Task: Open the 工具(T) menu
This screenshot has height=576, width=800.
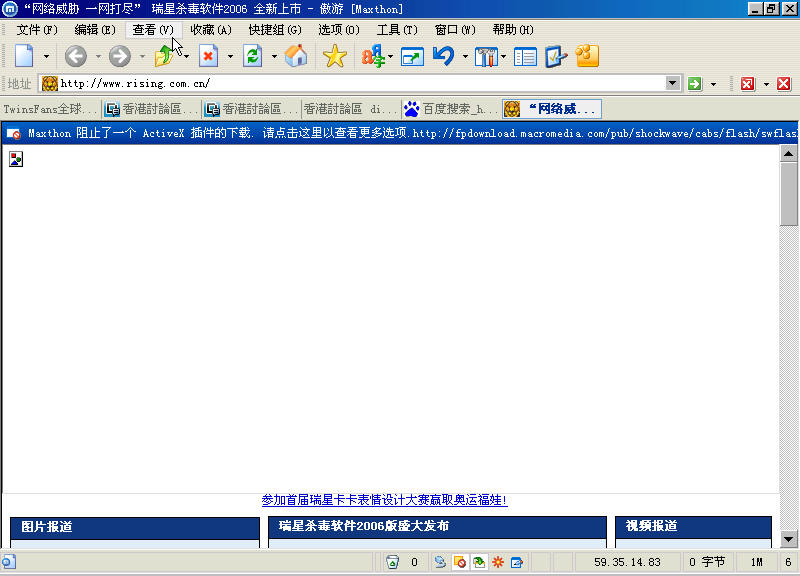Action: pyautogui.click(x=397, y=30)
